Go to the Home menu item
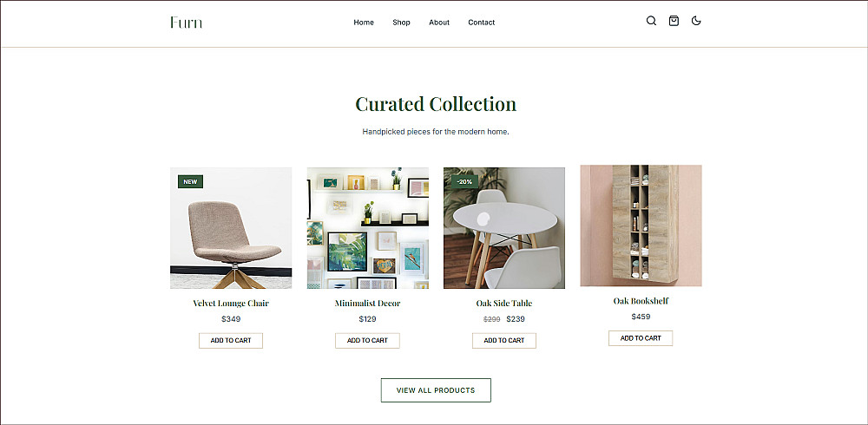Screen dimensions: 868x425 point(364,23)
